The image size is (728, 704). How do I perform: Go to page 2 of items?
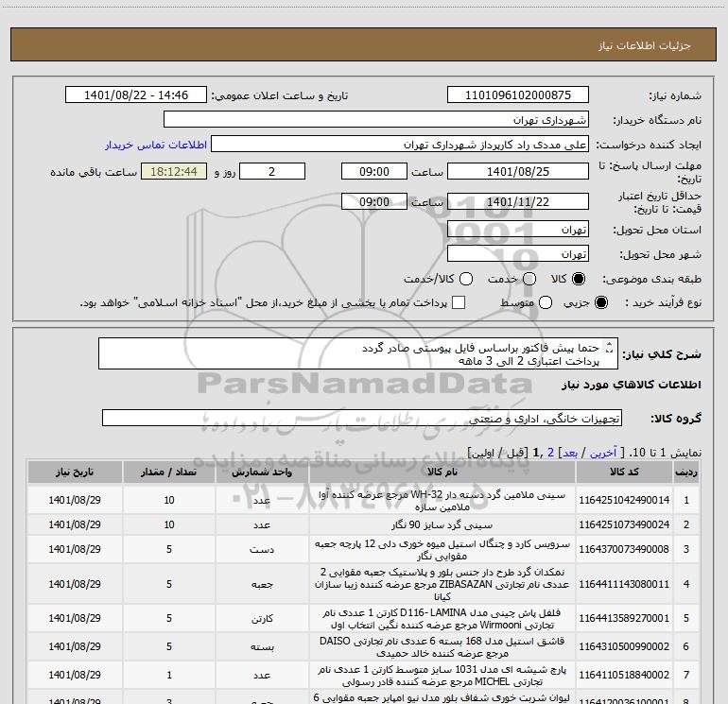pyautogui.click(x=550, y=453)
